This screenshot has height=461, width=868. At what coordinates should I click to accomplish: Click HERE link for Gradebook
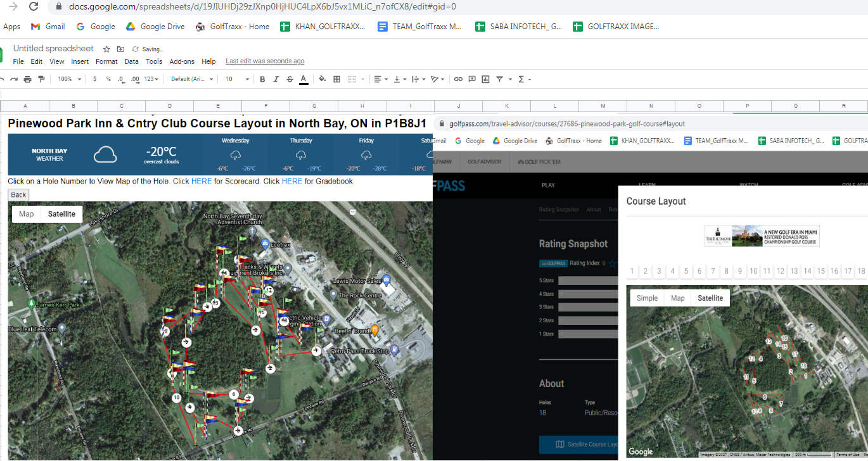pos(292,181)
